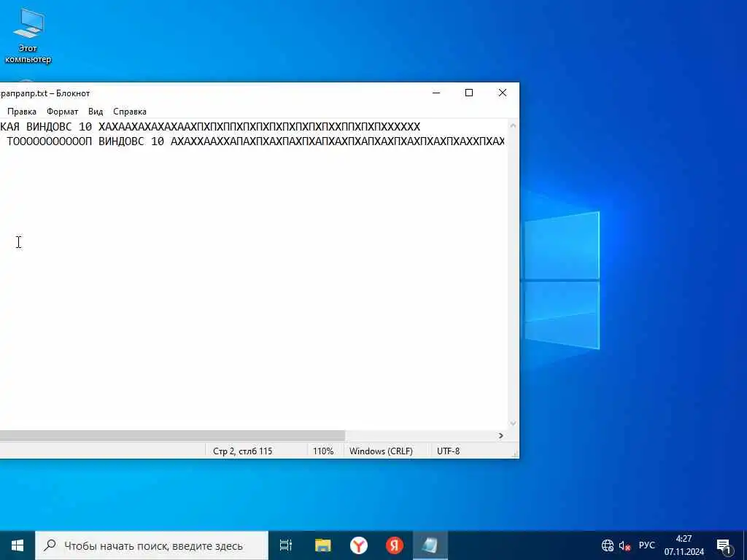Click the word ВИНДОВС in line one
Viewport: 747px width, 560px height.
pos(49,127)
